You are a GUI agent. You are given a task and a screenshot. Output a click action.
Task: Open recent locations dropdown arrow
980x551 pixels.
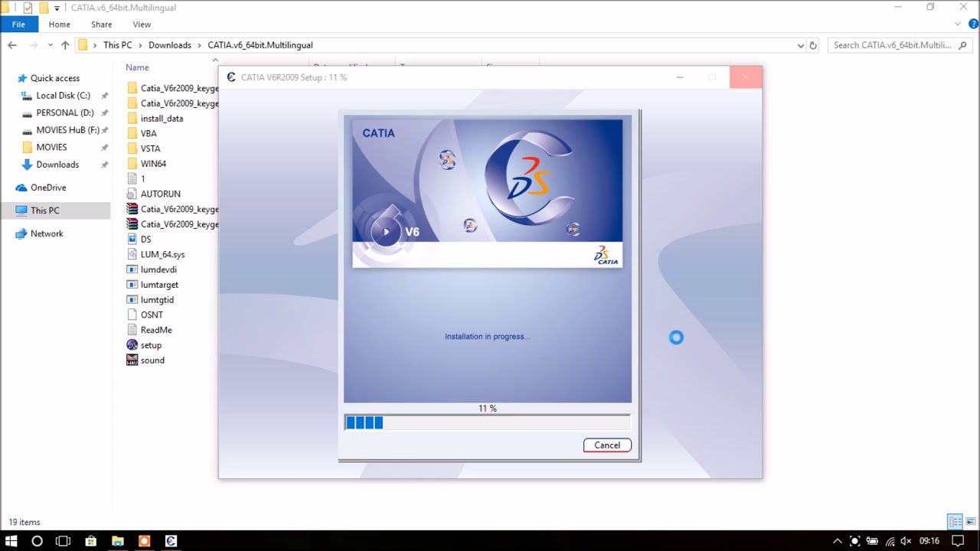(x=50, y=45)
